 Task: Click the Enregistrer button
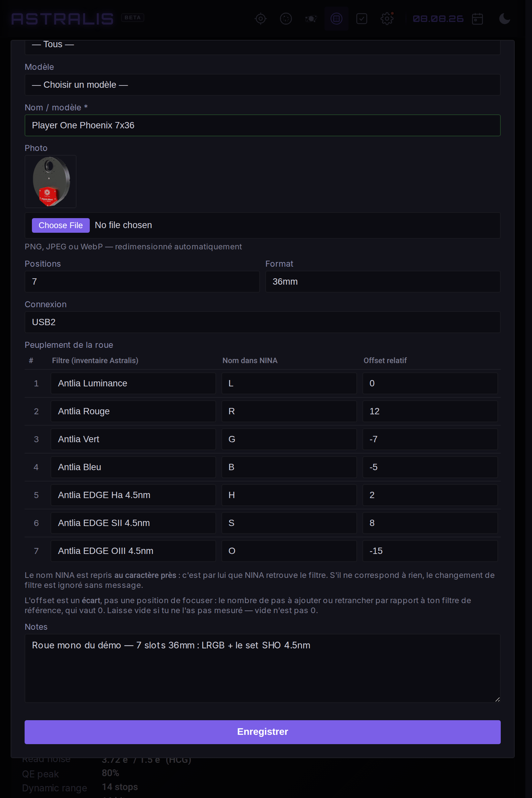pos(263,732)
